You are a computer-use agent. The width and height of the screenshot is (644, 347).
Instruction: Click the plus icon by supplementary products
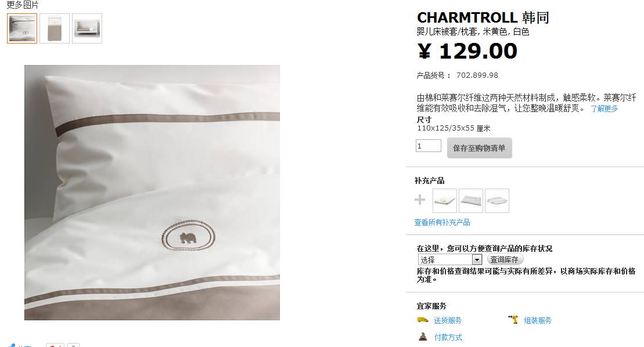point(420,200)
